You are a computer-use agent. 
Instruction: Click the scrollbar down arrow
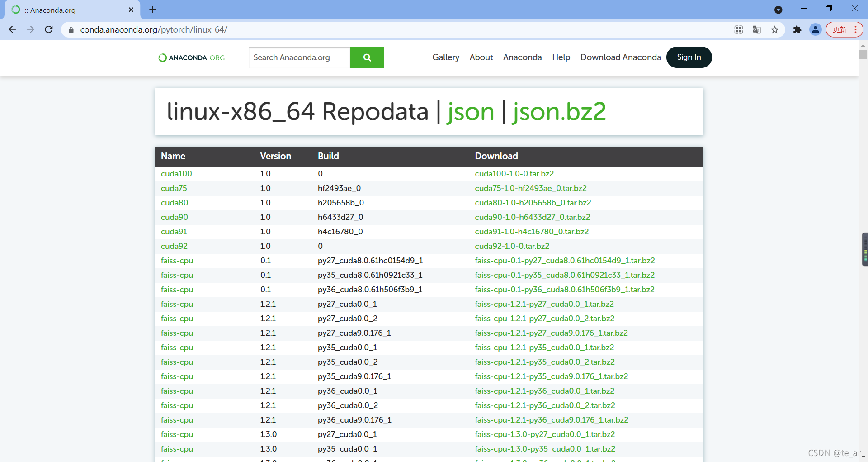pos(863,457)
